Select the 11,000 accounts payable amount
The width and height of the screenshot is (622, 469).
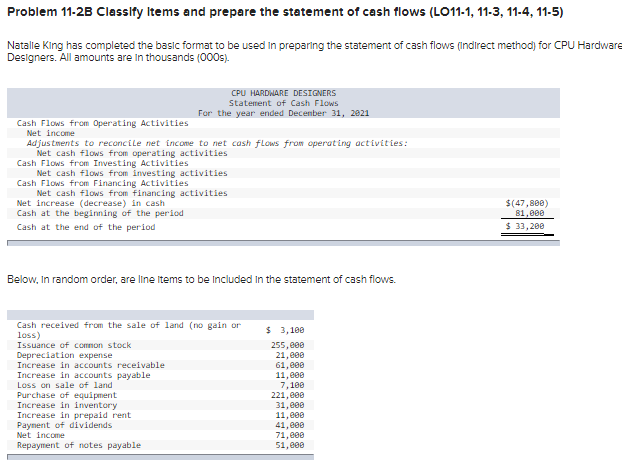[x=290, y=375]
